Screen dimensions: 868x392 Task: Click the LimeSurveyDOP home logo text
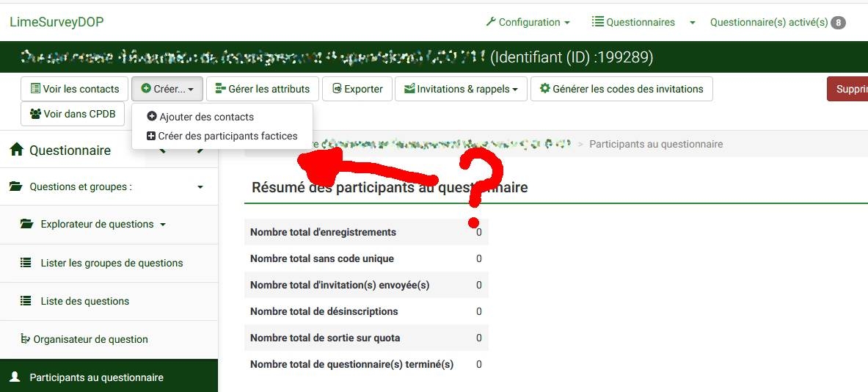(56, 22)
